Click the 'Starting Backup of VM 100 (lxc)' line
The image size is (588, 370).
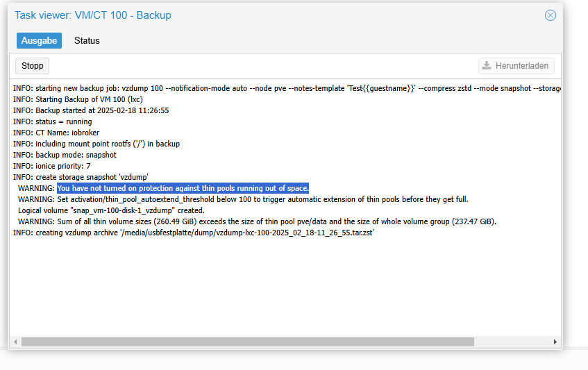click(78, 99)
